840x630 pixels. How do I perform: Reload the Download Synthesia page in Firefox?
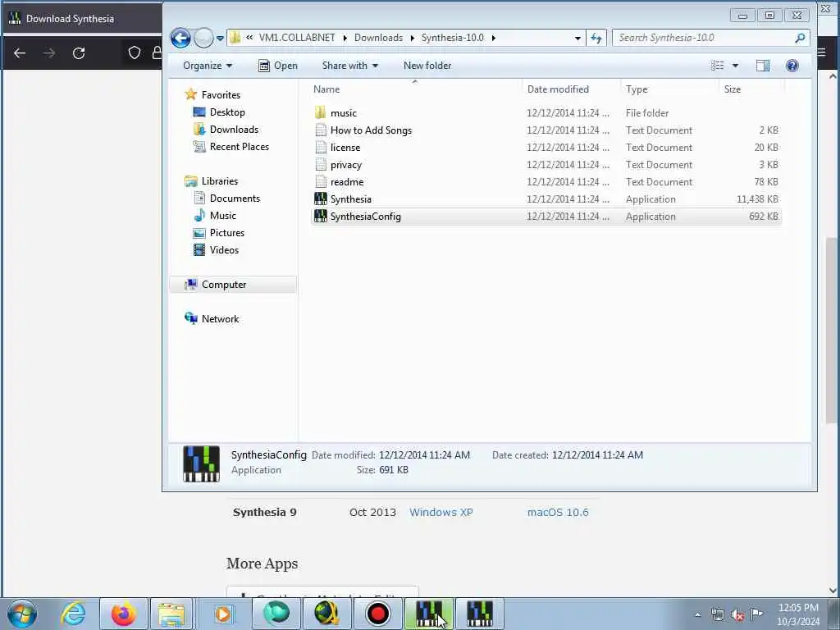(x=79, y=53)
